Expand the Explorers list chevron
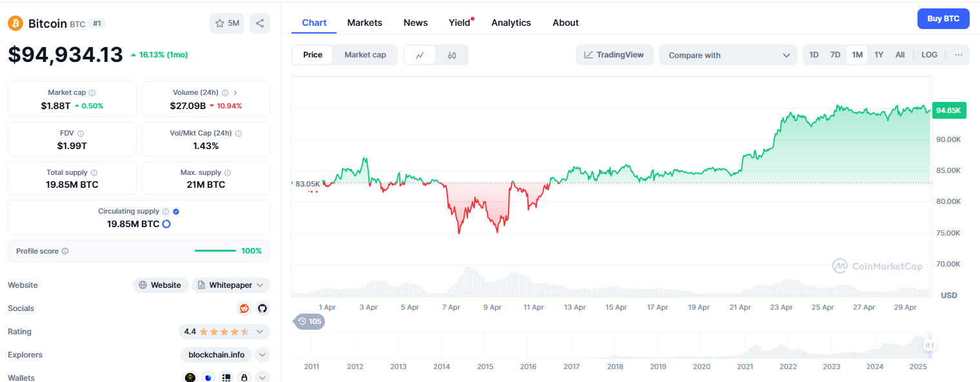 [x=262, y=355]
